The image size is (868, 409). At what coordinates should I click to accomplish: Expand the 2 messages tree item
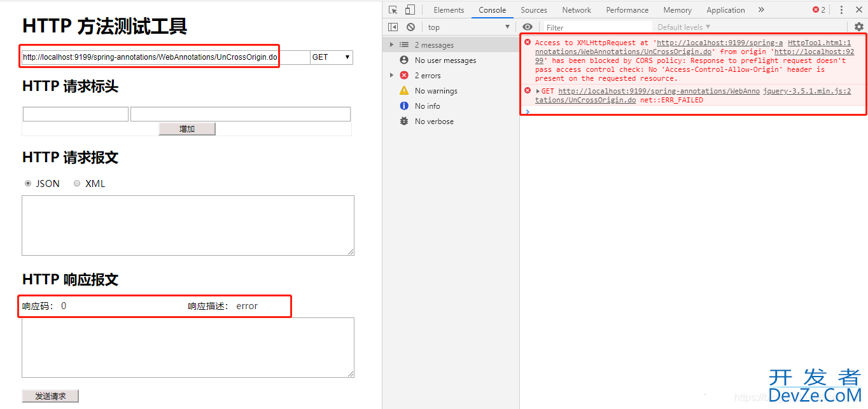pos(391,45)
